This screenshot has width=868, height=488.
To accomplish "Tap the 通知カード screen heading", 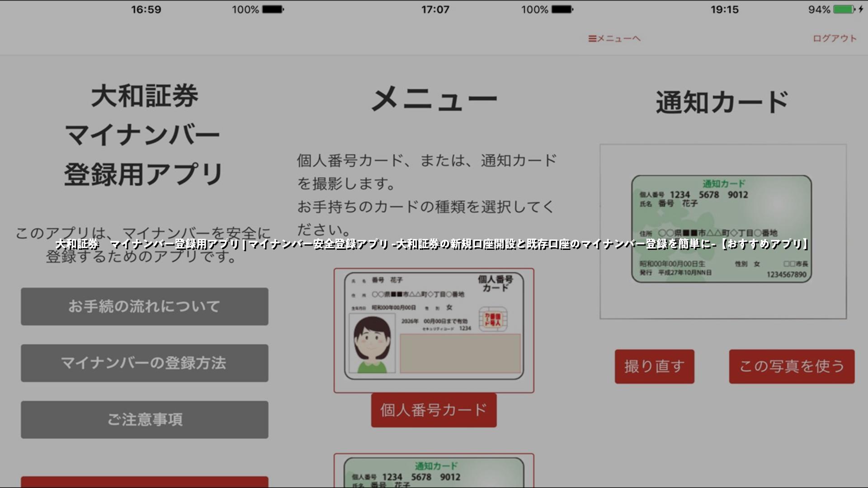I will 722,102.
